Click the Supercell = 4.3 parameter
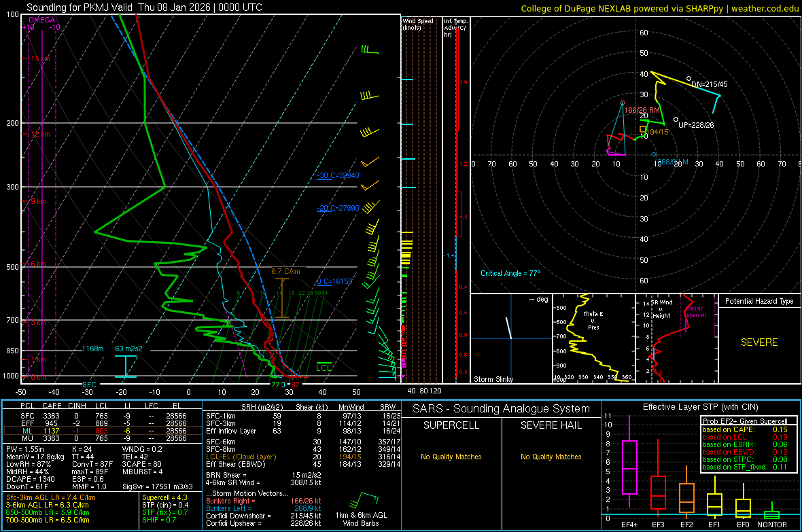The width and height of the screenshot is (802, 532). [164, 497]
